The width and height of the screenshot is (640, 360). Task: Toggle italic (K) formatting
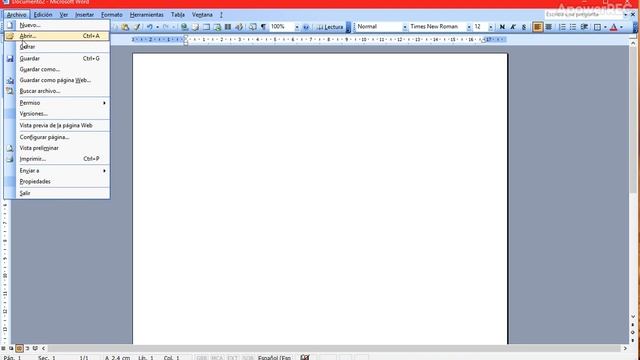coord(513,27)
